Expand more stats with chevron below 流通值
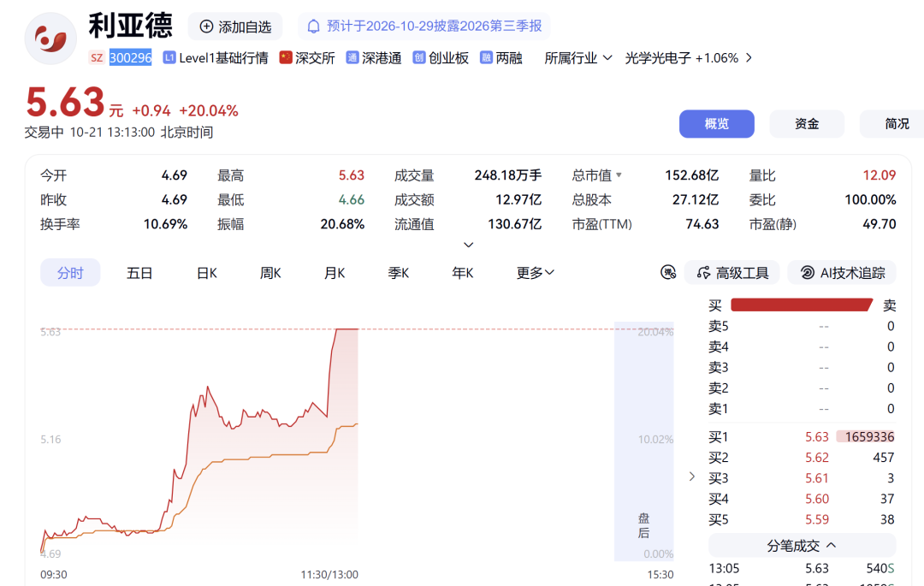924x586 pixels. 469,245
